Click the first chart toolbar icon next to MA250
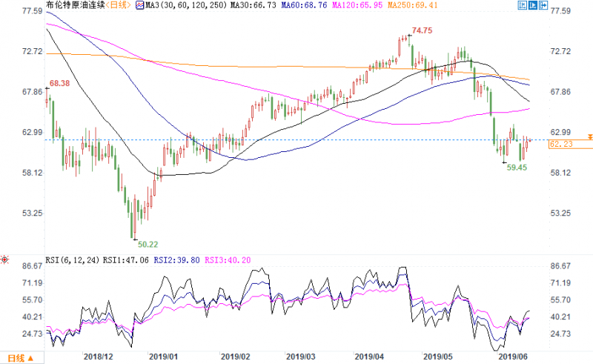593x364 pixels. click(523, 5)
